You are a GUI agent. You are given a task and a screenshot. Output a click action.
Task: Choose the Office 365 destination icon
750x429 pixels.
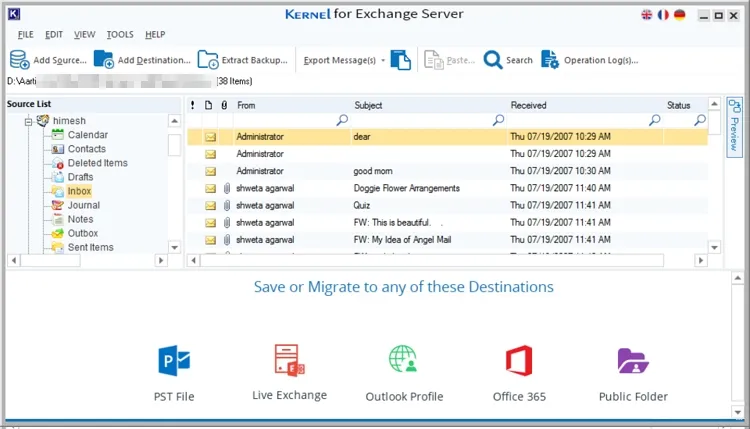tap(519, 360)
